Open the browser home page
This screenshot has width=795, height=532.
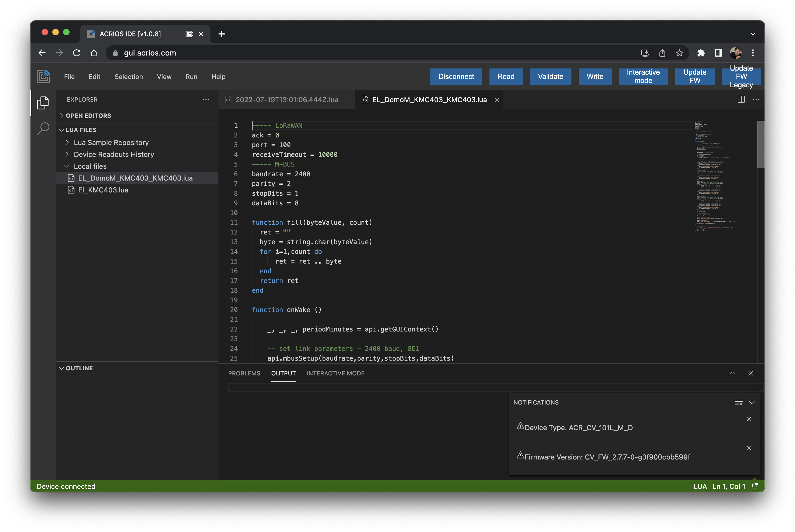tap(94, 53)
